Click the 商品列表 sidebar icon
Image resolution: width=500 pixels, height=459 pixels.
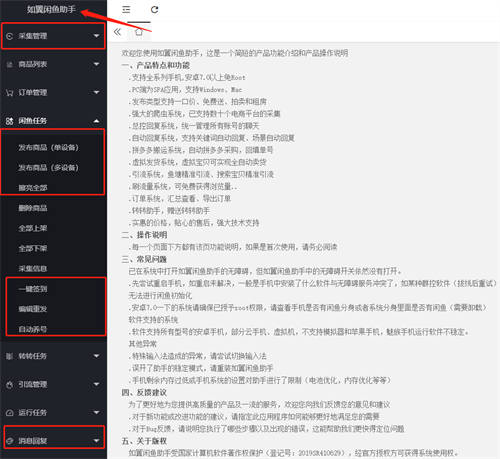point(10,64)
